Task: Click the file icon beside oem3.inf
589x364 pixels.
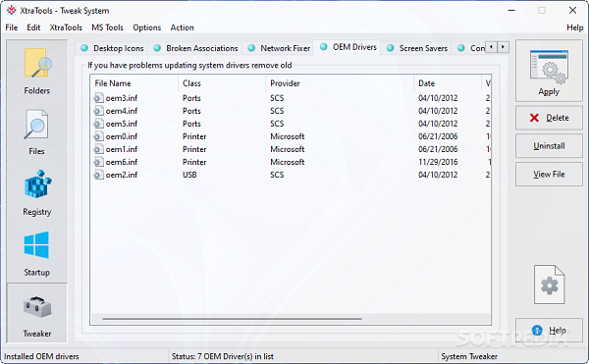Action: [98, 98]
